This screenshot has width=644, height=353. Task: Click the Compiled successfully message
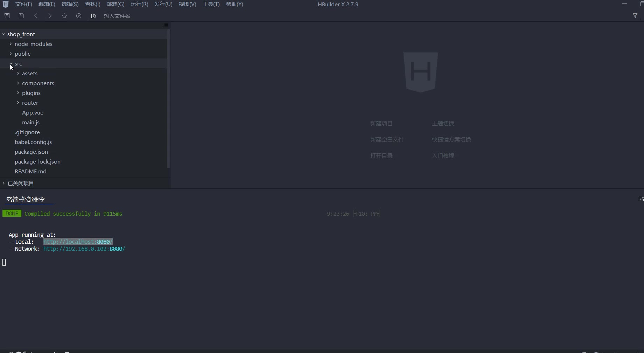coord(73,214)
